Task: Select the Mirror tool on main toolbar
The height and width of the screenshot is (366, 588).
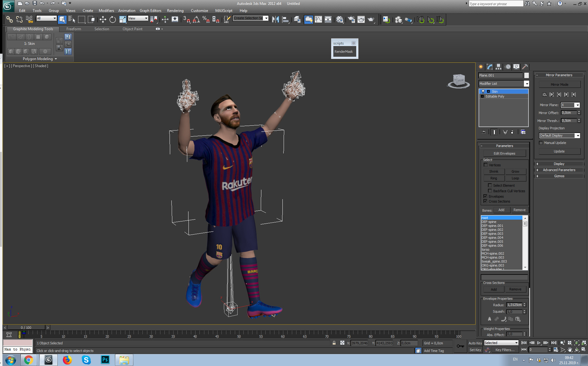Action: (x=276, y=20)
